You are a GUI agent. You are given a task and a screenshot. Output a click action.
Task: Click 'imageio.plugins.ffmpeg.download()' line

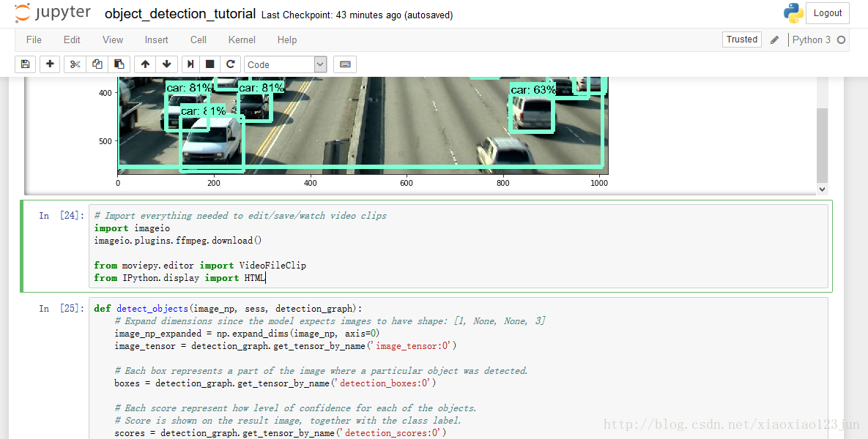[x=178, y=241]
